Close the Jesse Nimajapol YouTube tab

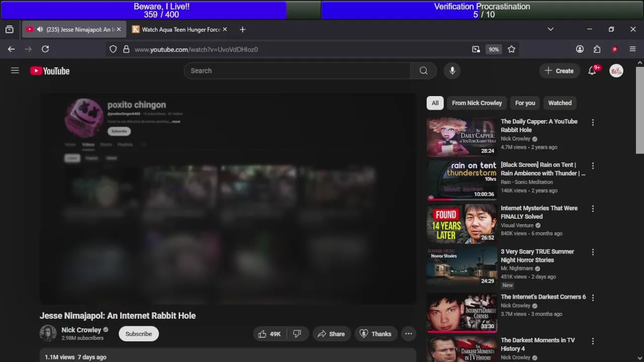point(119,30)
